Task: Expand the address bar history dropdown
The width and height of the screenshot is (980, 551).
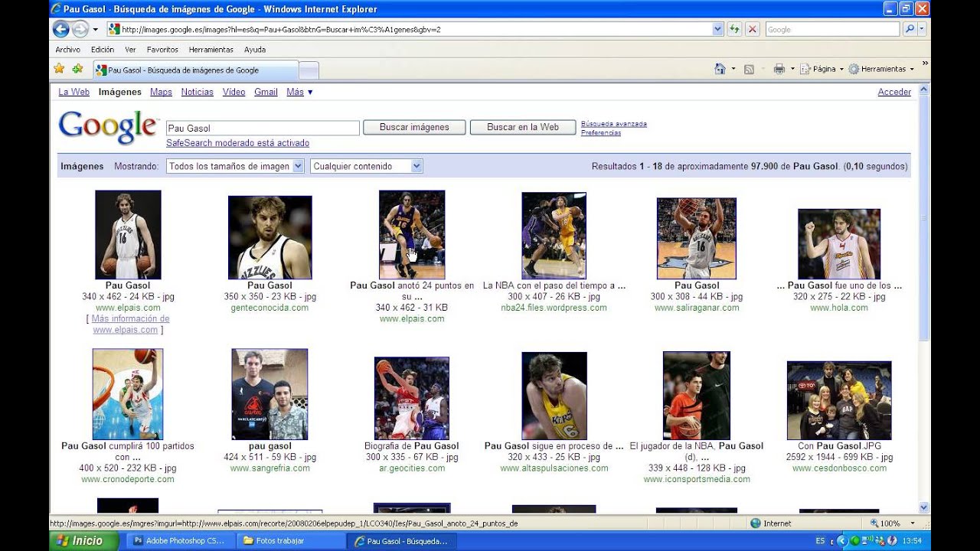Action: 717,29
